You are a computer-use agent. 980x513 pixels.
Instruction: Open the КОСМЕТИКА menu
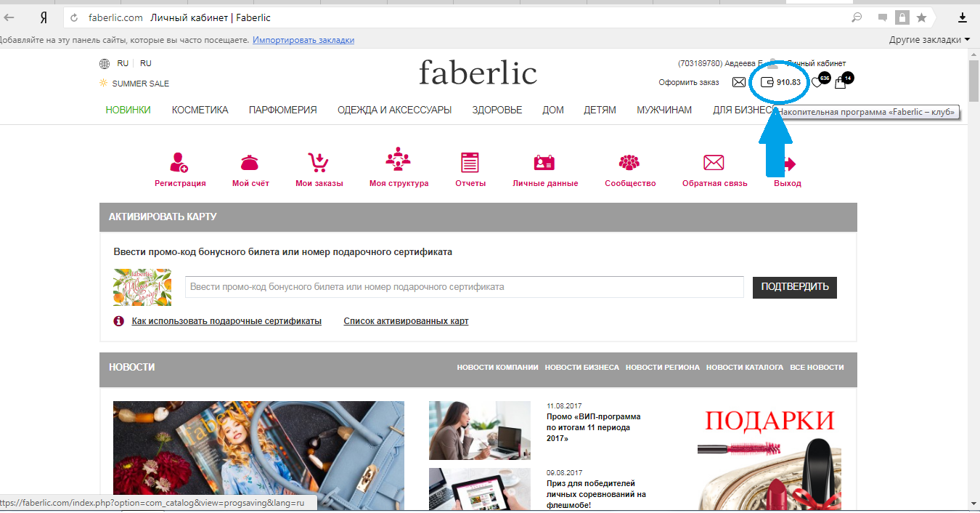tap(200, 110)
